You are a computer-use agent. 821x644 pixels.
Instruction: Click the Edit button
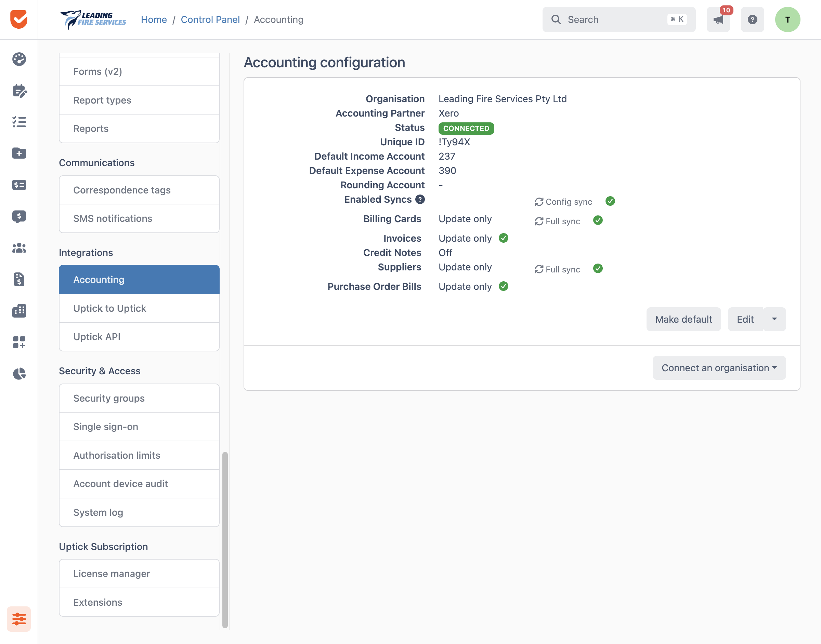coord(745,319)
